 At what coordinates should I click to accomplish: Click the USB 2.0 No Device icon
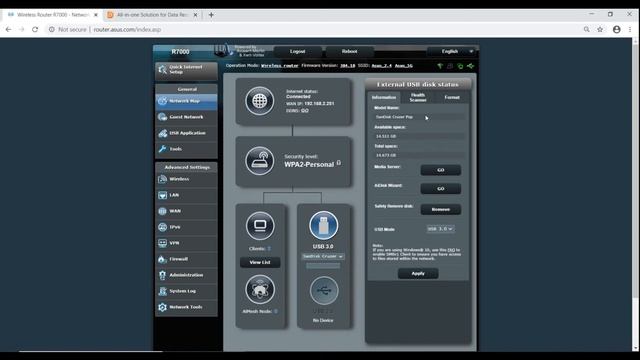pos(324,290)
